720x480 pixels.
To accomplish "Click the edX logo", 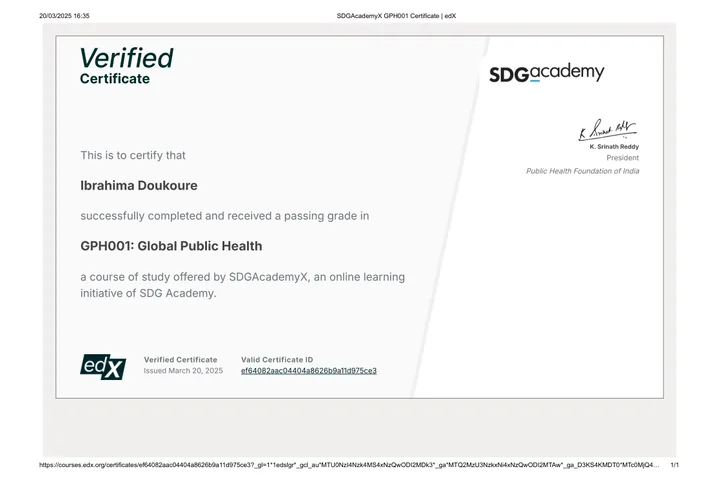I will pyautogui.click(x=103, y=367).
